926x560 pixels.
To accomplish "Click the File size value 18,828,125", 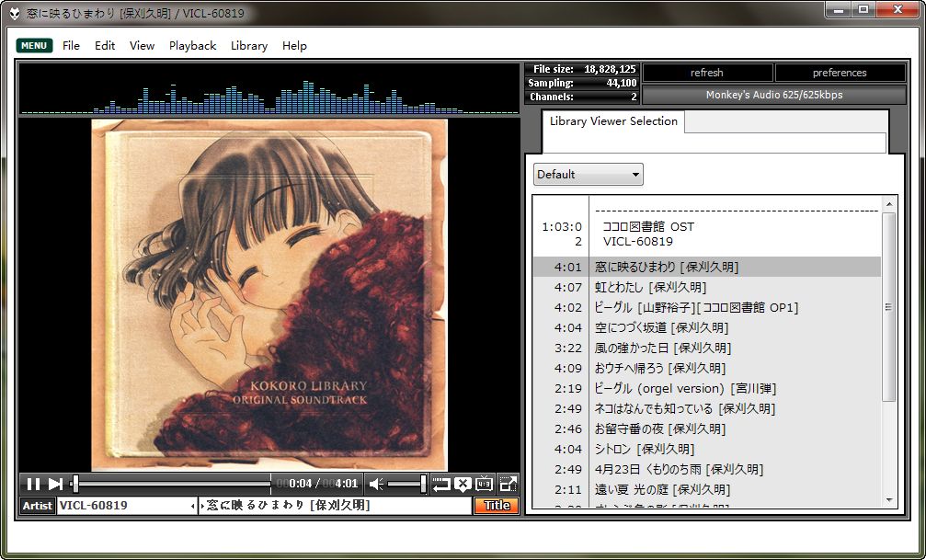I will click(x=610, y=69).
